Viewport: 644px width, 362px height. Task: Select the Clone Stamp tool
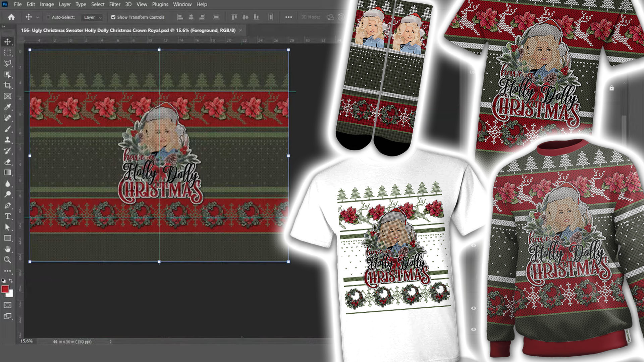(x=8, y=140)
